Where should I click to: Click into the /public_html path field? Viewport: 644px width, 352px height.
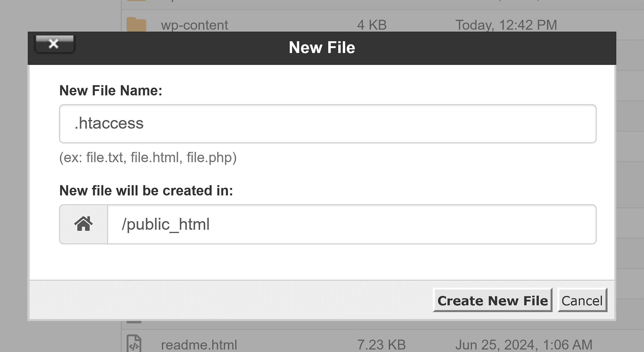pos(352,224)
